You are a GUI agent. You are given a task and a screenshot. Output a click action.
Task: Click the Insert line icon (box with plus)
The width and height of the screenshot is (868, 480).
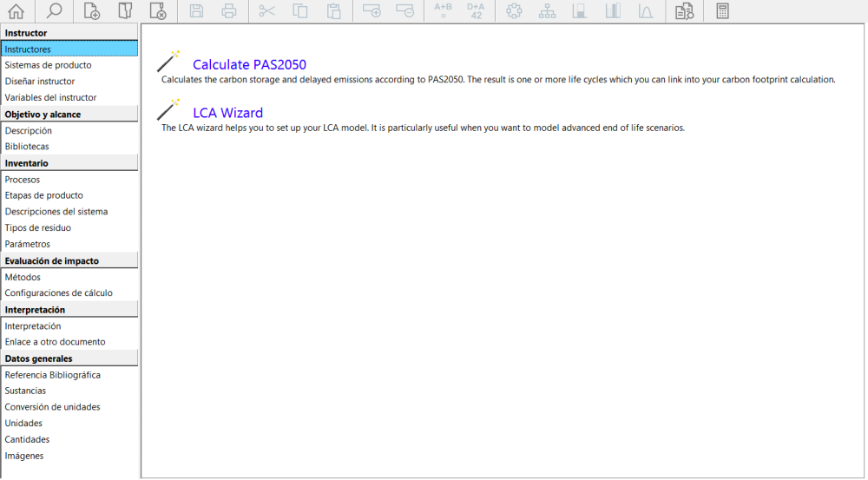(372, 10)
